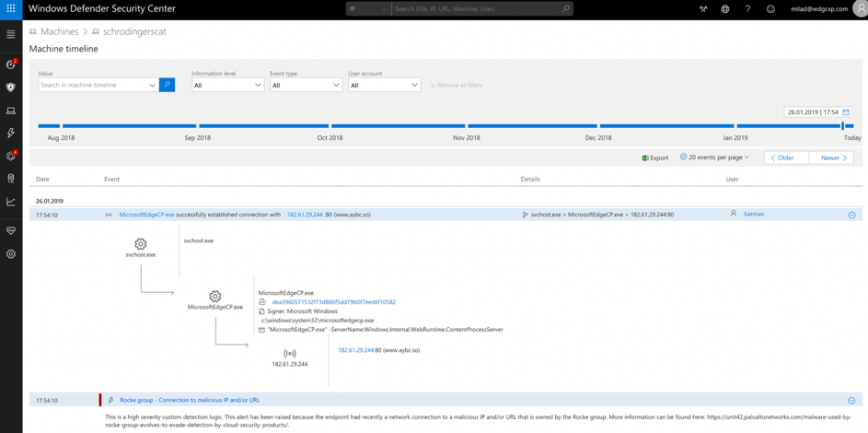Open the Settings gear in sidebar
The image size is (868, 433).
click(10, 254)
